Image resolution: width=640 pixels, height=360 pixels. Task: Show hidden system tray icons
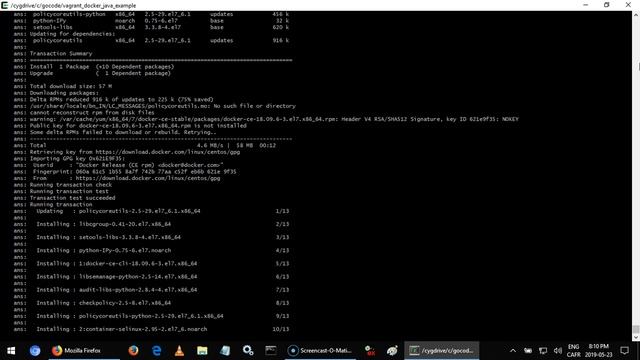pos(513,351)
